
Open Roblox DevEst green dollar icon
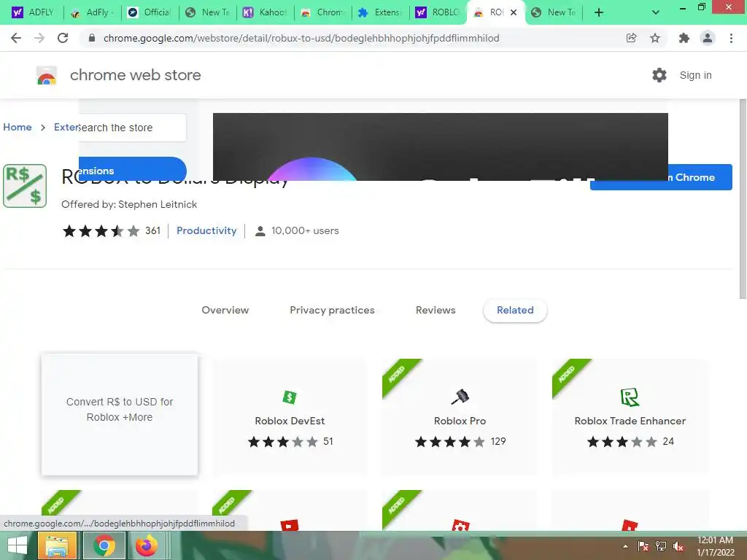click(290, 397)
